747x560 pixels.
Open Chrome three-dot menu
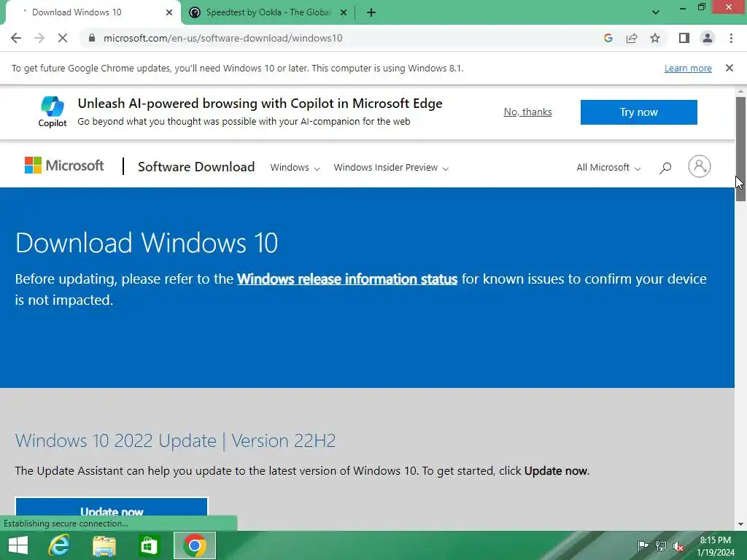[731, 38]
